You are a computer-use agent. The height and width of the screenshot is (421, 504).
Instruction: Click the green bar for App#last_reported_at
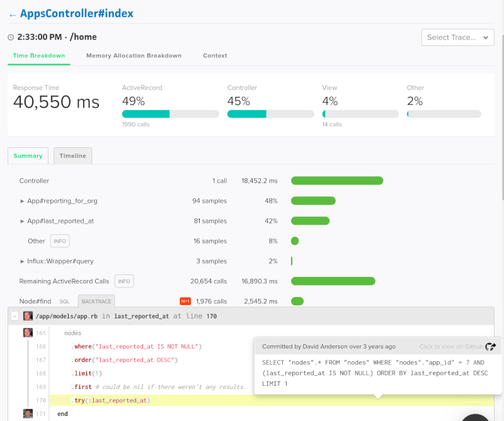310,221
